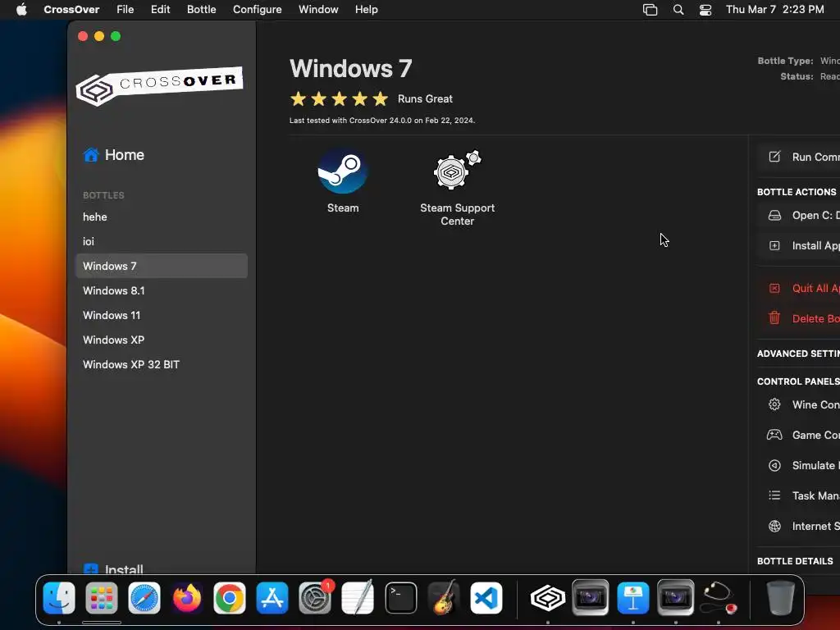Select the Windows 11 bottle

tap(162, 316)
